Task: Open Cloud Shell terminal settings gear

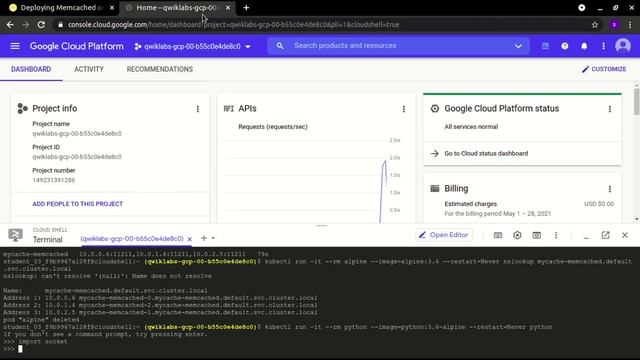Action: click(517, 235)
